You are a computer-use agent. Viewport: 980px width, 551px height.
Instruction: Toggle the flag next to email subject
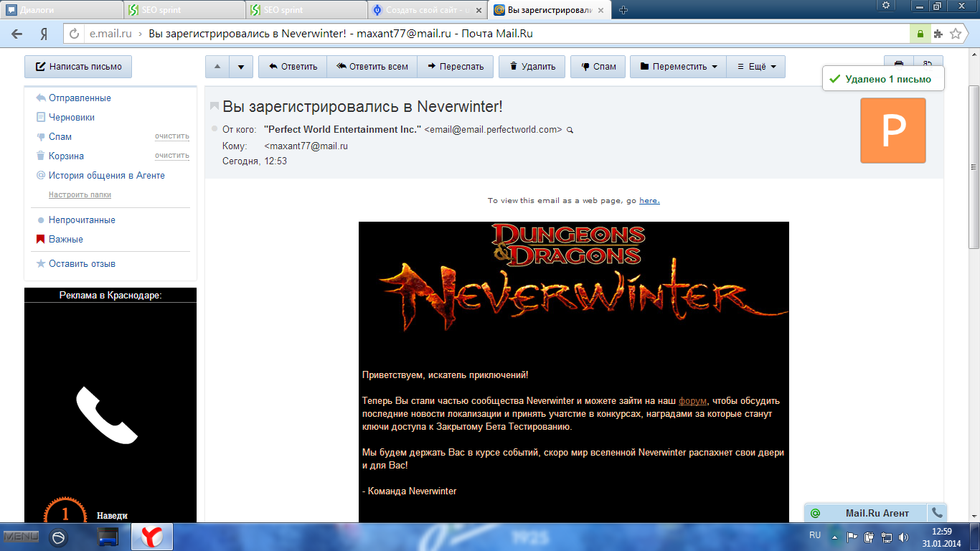pyautogui.click(x=214, y=106)
